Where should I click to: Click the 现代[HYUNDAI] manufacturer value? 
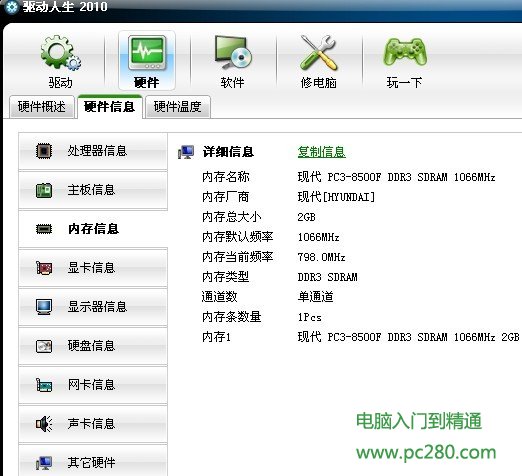pyautogui.click(x=336, y=197)
